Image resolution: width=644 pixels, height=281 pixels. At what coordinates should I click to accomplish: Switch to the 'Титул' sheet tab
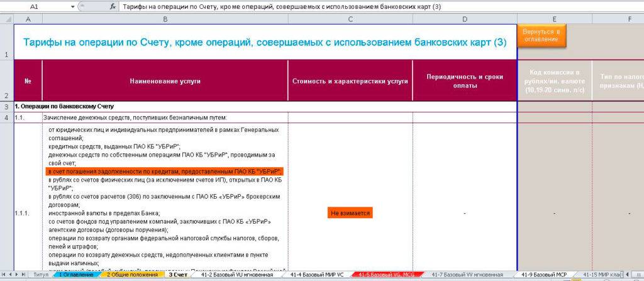point(41,275)
